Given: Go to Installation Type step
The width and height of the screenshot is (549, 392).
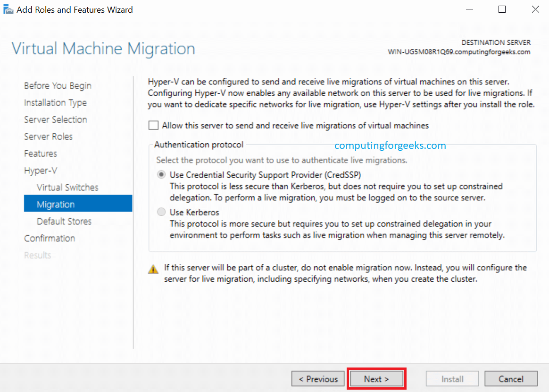Looking at the screenshot, I should click(55, 103).
